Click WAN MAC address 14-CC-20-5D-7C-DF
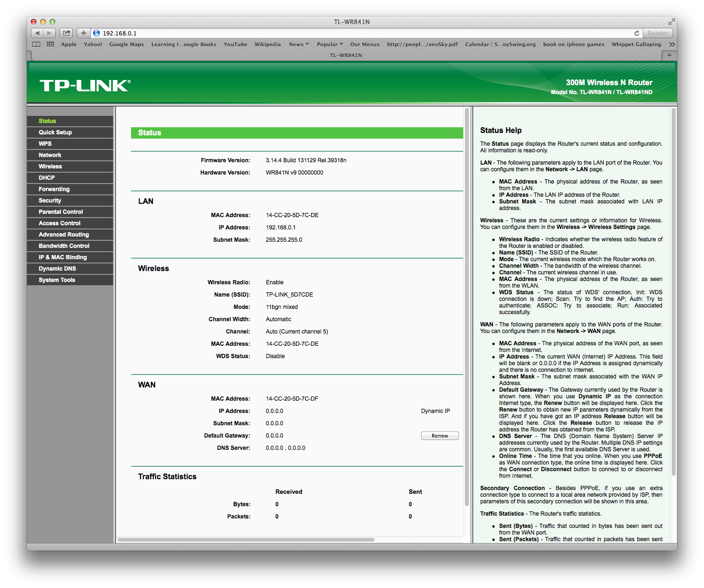This screenshot has height=588, width=704. pyautogui.click(x=292, y=399)
